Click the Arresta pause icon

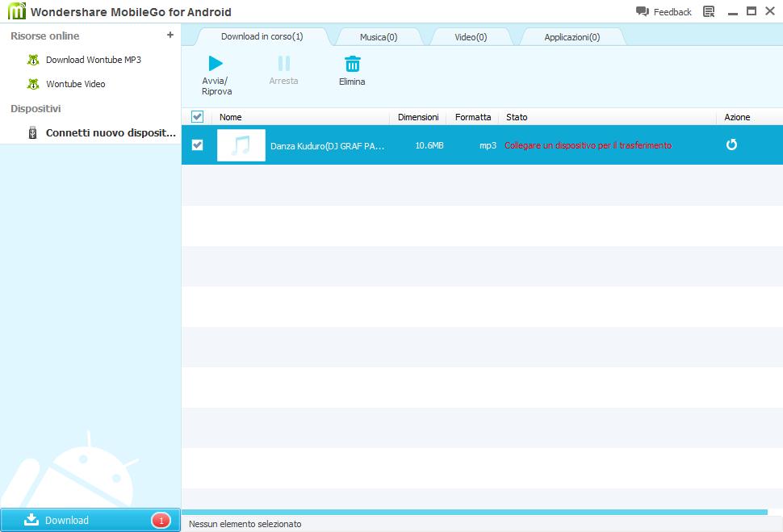click(x=283, y=64)
